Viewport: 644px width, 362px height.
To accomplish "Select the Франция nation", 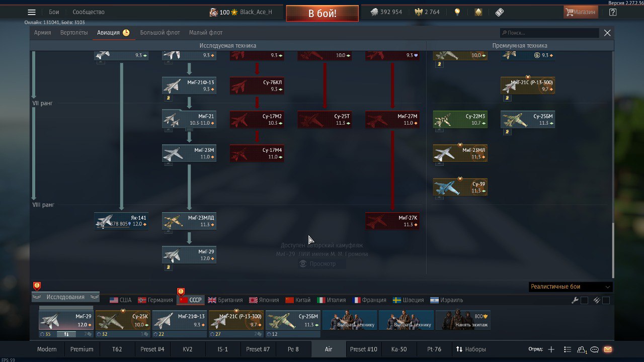I will pos(369,300).
